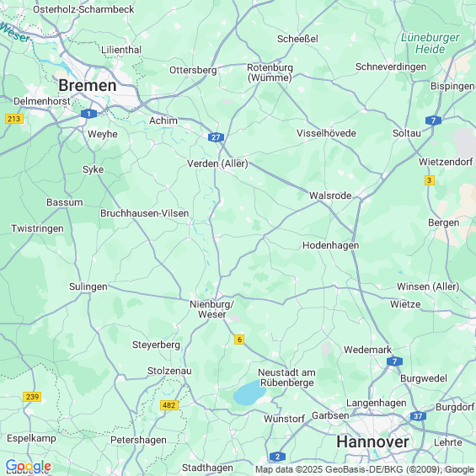Click the Lüneburger Heide region label

431,43
